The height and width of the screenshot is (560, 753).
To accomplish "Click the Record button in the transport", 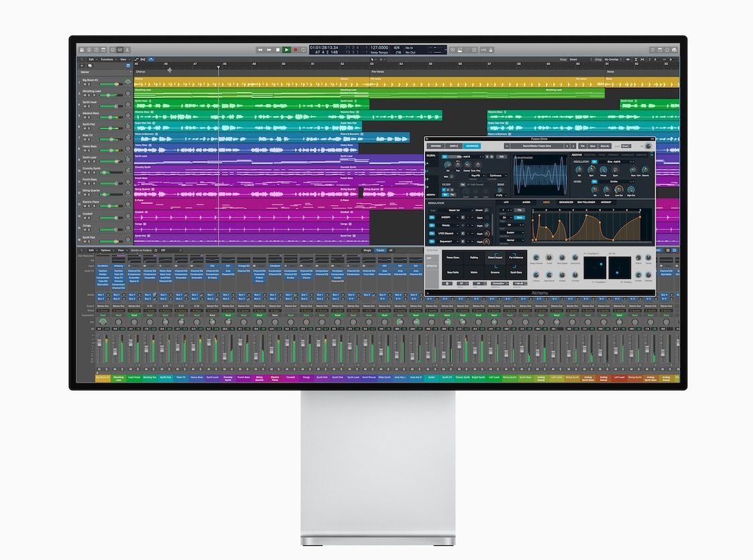I will point(295,49).
